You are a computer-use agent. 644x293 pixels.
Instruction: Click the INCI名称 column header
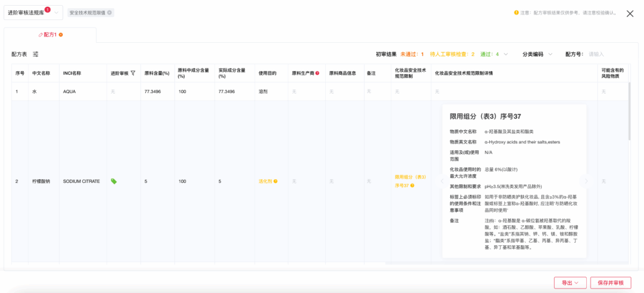tap(83, 73)
